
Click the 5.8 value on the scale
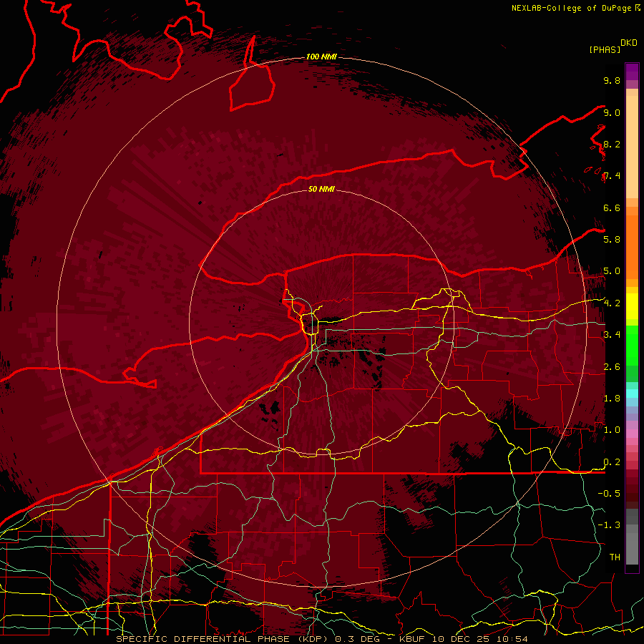pyautogui.click(x=612, y=239)
